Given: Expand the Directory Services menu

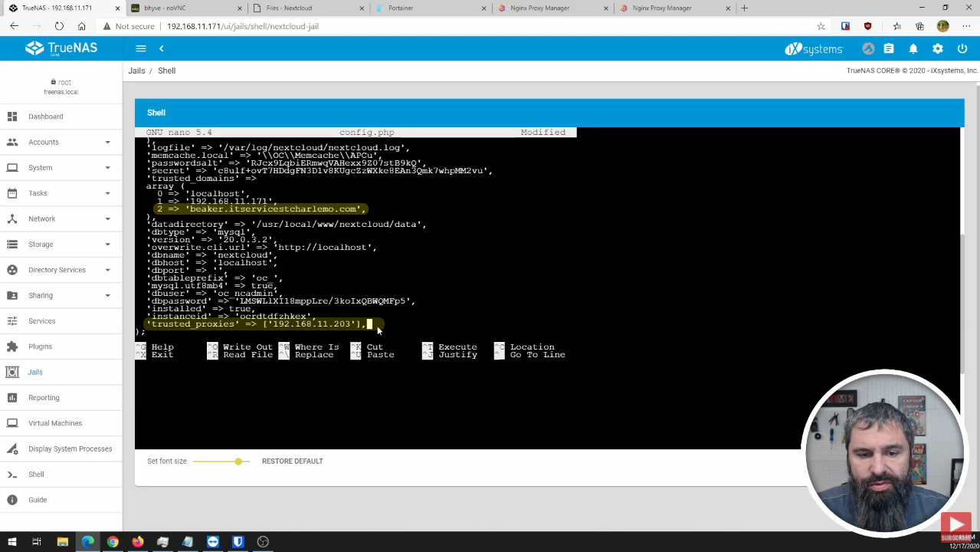Looking at the screenshot, I should [61, 270].
